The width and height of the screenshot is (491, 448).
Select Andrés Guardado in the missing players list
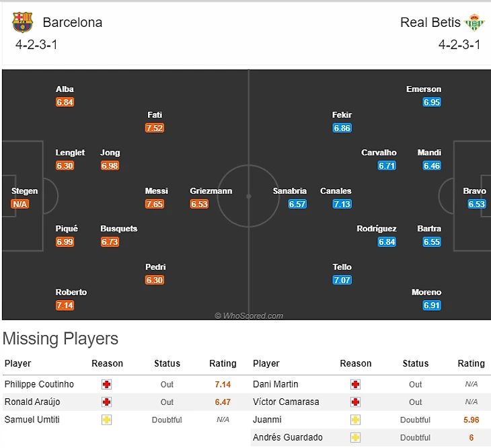288,437
